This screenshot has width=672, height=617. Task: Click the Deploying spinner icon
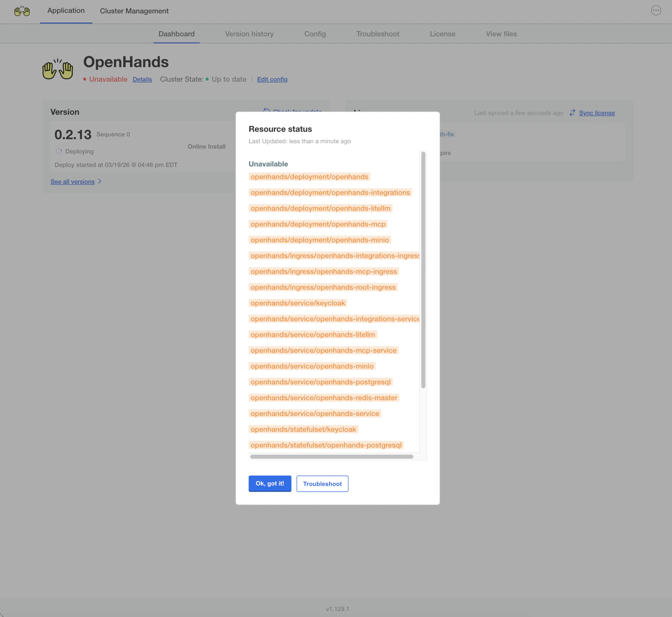[x=59, y=151]
